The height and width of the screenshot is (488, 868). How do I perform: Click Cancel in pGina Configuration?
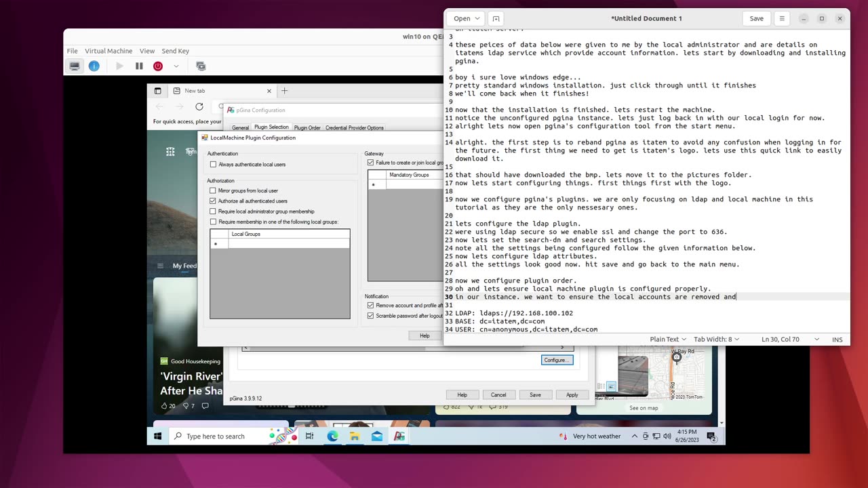[498, 394]
